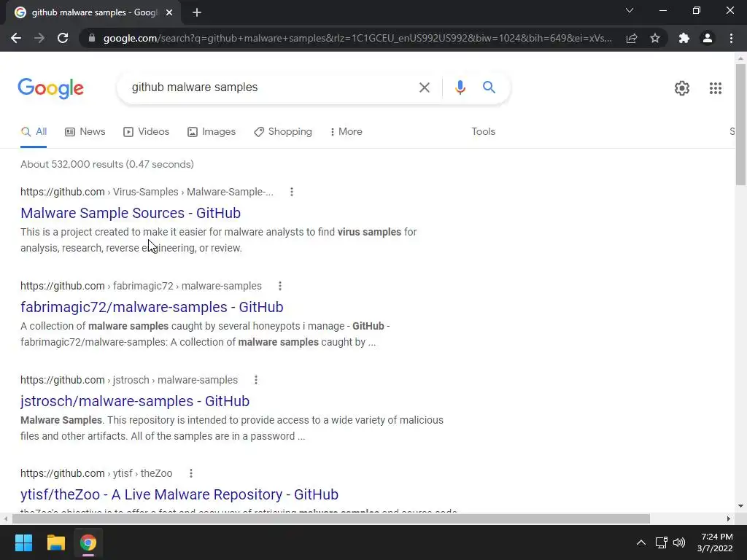This screenshot has height=560, width=747.
Task: Open the tab search chevron
Action: pyautogui.click(x=630, y=10)
